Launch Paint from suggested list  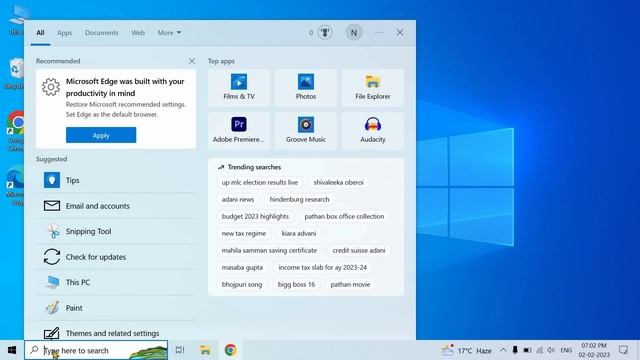[x=116, y=308]
